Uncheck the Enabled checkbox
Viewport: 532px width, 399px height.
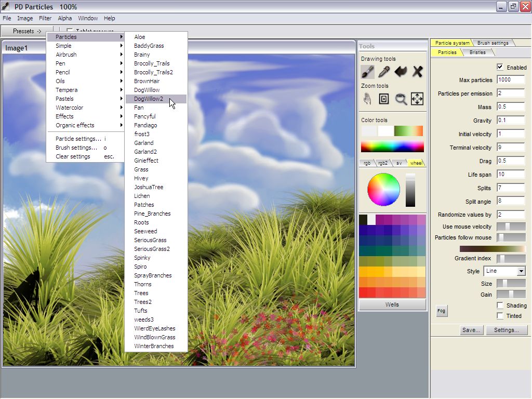(x=500, y=67)
